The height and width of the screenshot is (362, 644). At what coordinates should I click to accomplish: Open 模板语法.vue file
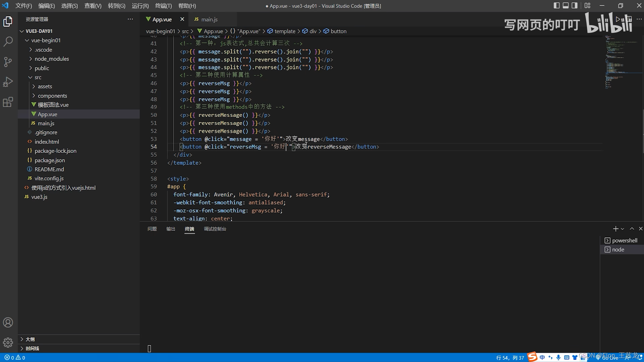click(x=79, y=105)
